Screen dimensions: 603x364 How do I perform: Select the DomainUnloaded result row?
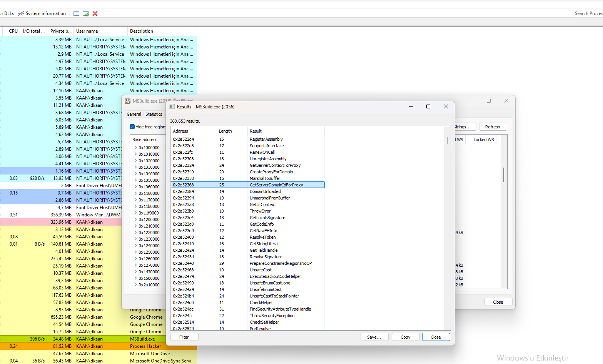coord(247,191)
